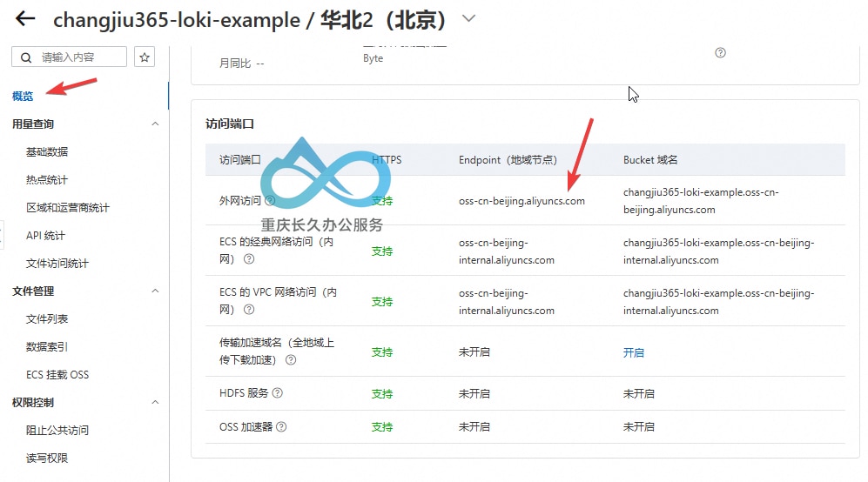Click the search magnifier icon

(26, 57)
